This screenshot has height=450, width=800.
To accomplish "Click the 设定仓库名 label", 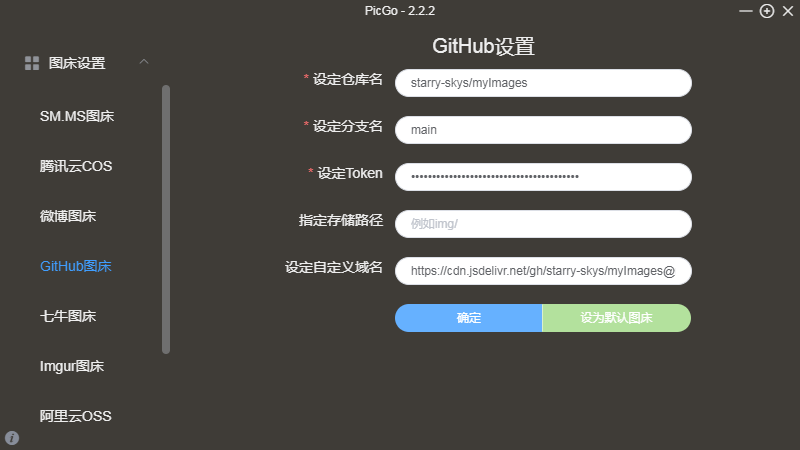I will 347,80.
